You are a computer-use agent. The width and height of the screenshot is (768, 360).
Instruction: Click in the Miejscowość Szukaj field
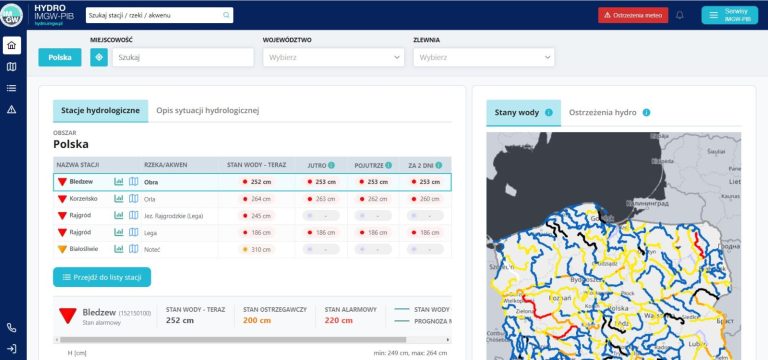click(183, 57)
